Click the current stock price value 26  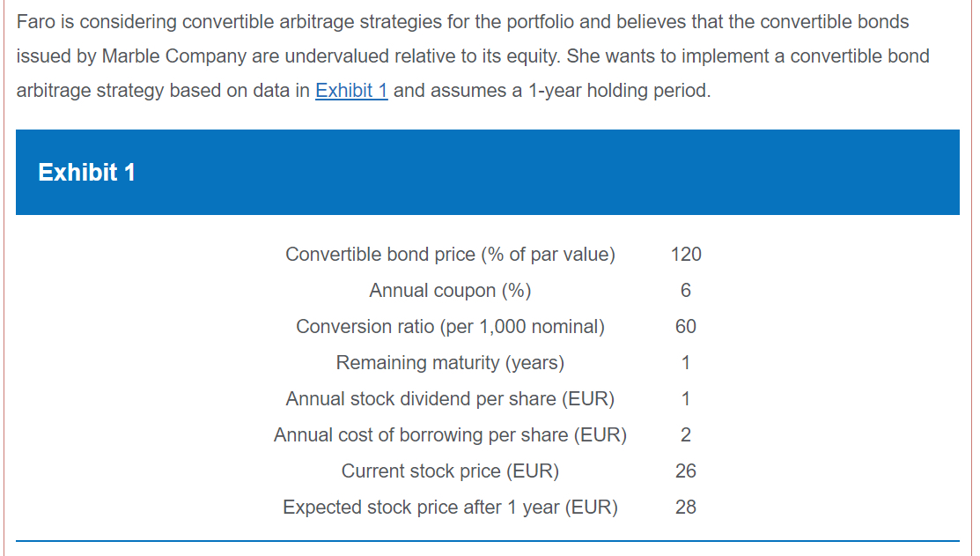pos(686,471)
